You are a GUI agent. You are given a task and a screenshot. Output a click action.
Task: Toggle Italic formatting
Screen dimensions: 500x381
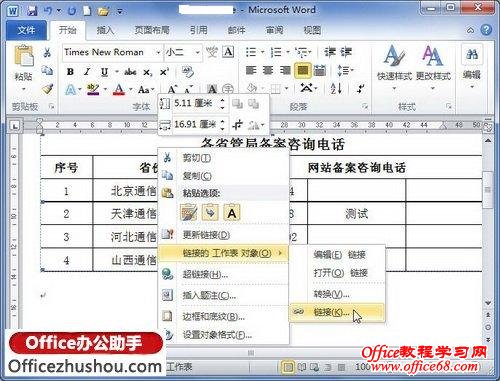pos(87,72)
